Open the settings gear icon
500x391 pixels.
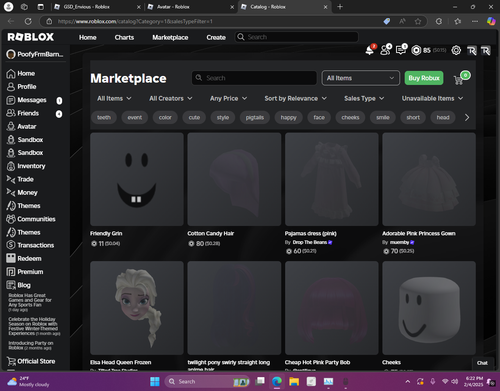456,50
